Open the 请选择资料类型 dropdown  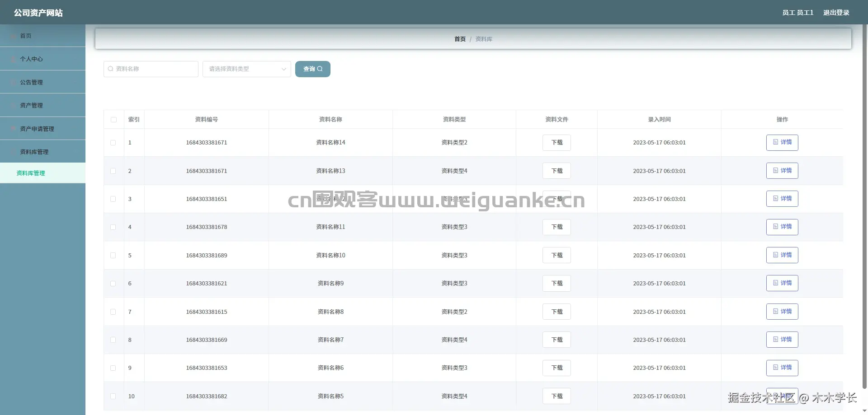(247, 69)
